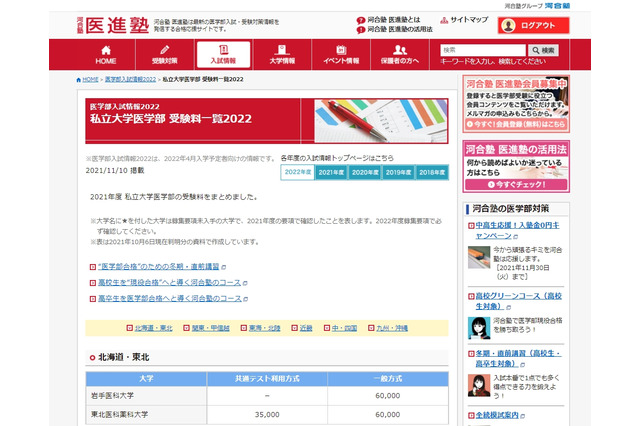Jump to 九州・沖縄 region anchor
The image size is (640, 426).
pos(392,328)
